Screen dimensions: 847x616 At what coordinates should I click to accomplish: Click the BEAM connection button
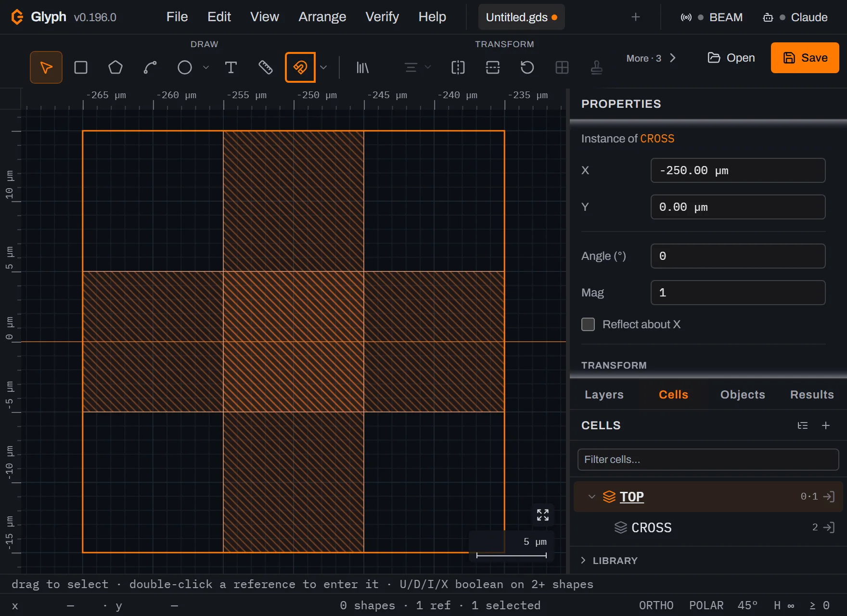click(x=712, y=17)
